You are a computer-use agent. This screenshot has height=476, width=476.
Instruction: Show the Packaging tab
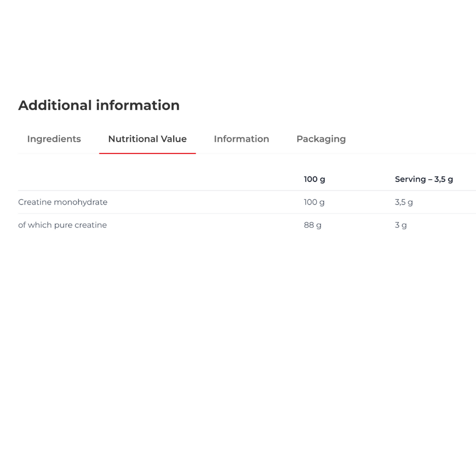[x=321, y=139]
